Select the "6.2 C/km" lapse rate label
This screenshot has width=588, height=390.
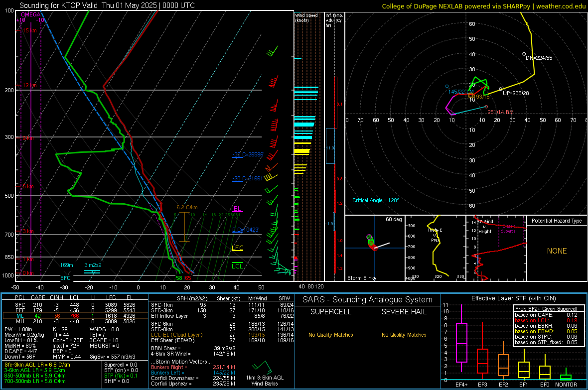(187, 207)
